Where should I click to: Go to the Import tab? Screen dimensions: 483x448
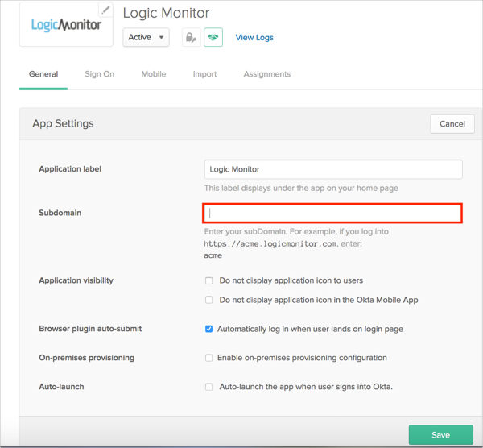pyautogui.click(x=204, y=74)
